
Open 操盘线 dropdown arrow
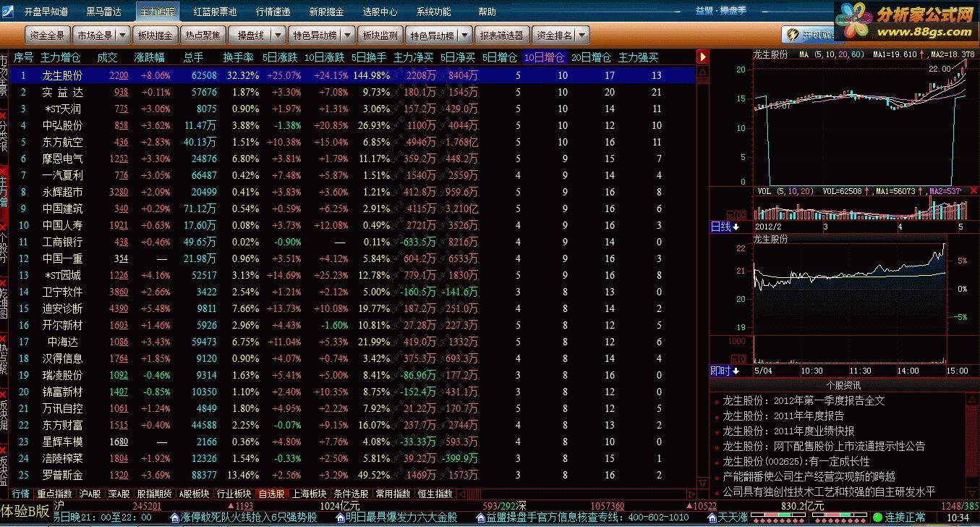coord(277,35)
